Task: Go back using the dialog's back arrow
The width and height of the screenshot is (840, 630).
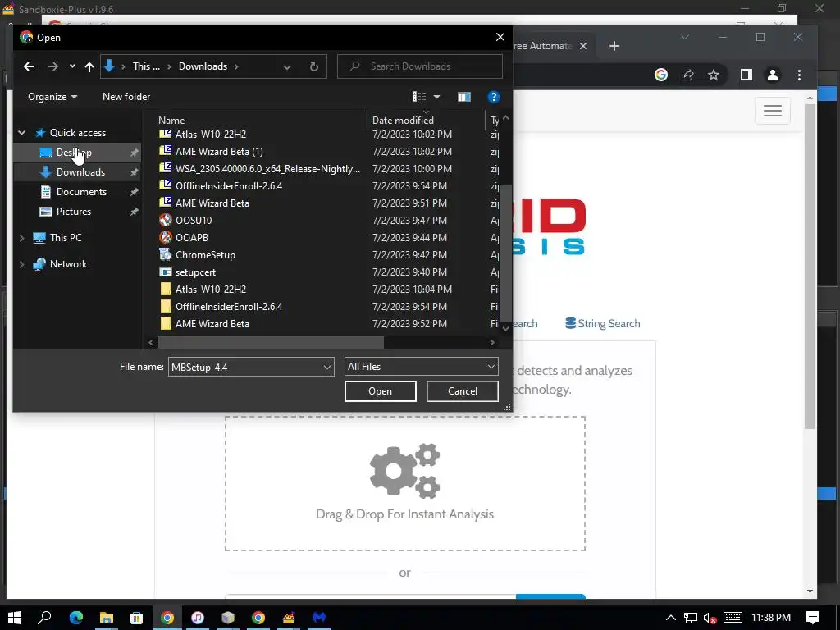Action: click(29, 66)
